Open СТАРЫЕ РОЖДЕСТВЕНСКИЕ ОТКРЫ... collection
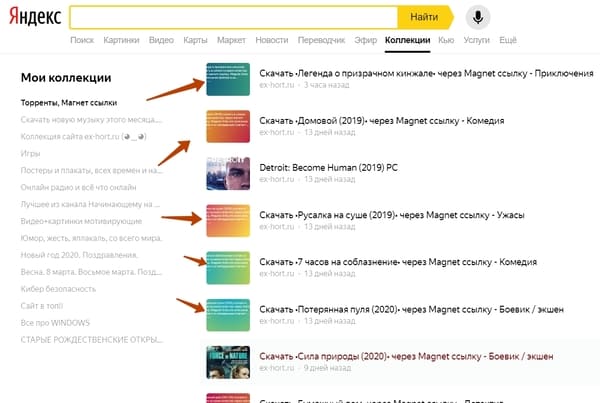Image resolution: width=600 pixels, height=403 pixels. click(x=91, y=339)
